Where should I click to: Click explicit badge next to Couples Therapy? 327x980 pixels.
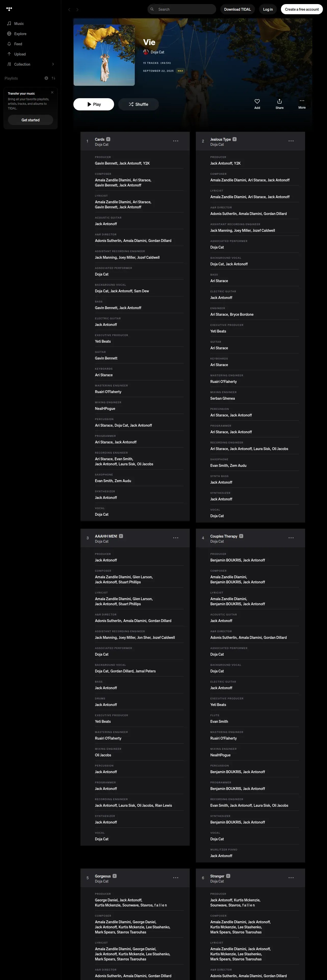click(x=241, y=536)
